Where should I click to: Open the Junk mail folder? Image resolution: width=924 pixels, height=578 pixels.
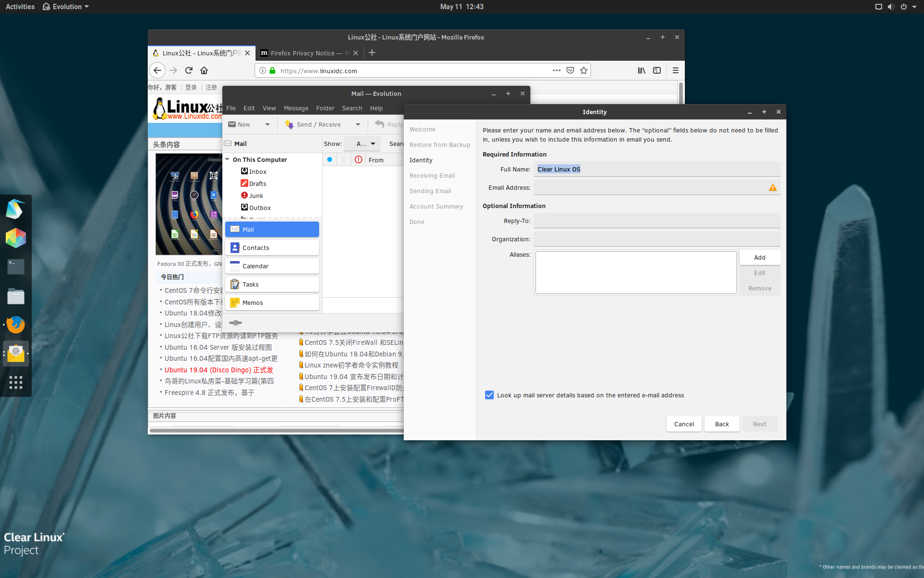click(256, 196)
